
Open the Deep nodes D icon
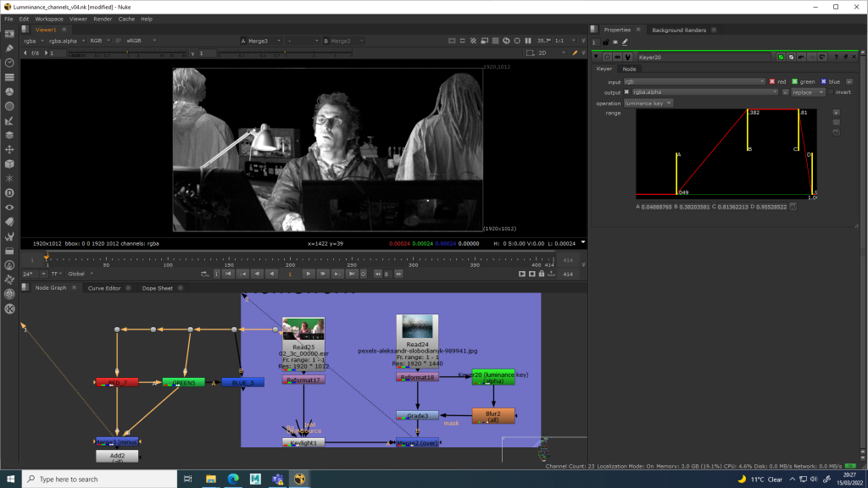click(x=9, y=192)
